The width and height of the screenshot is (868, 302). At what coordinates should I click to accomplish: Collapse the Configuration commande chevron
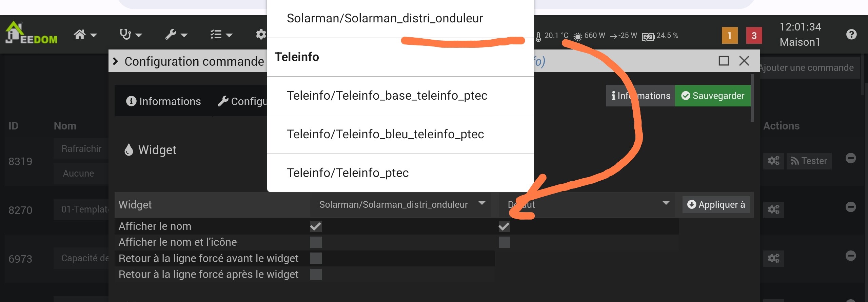(x=116, y=61)
